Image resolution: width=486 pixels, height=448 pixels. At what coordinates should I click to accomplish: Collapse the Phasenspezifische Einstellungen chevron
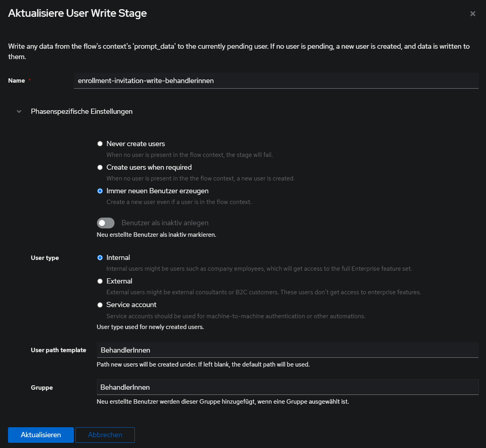point(19,112)
